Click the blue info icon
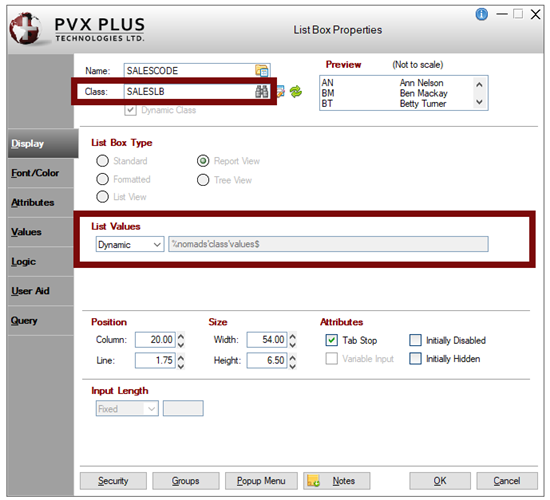The width and height of the screenshot is (550, 500). pos(481,14)
